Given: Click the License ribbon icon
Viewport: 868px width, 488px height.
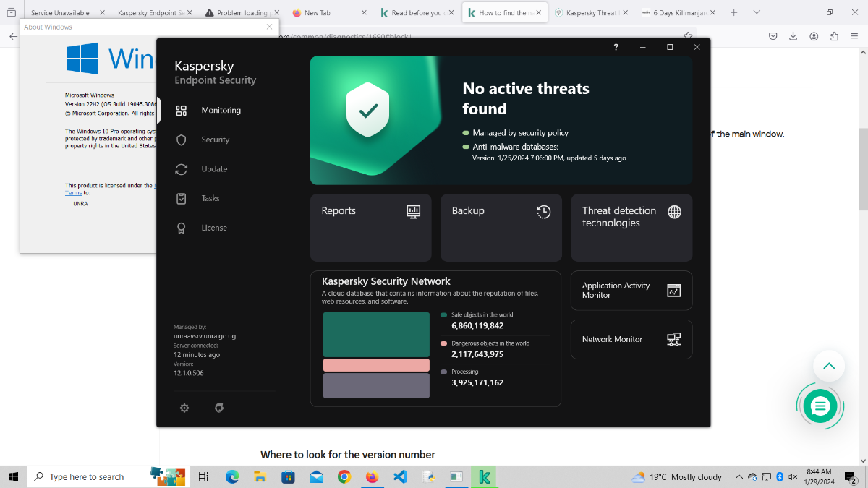Looking at the screenshot, I should [182, 228].
